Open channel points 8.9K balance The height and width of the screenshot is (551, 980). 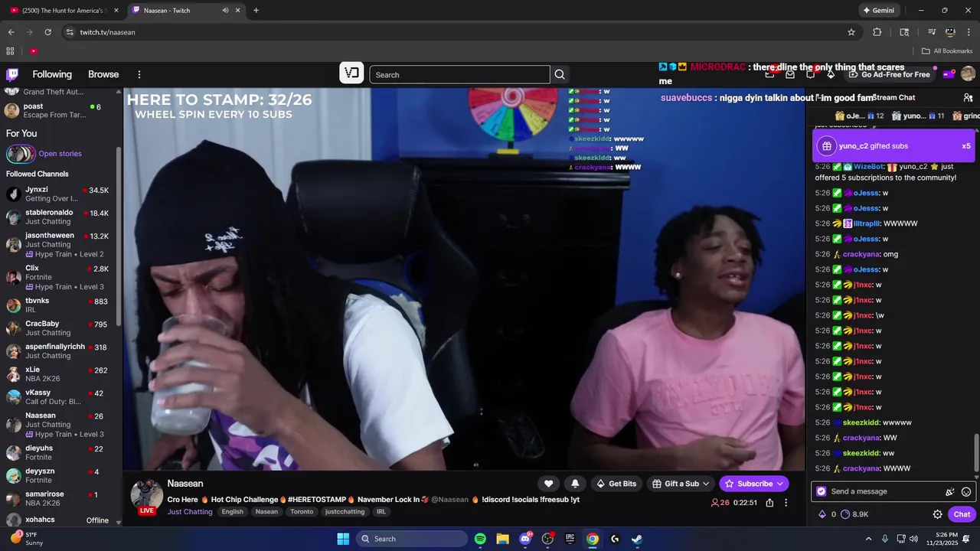854,514
